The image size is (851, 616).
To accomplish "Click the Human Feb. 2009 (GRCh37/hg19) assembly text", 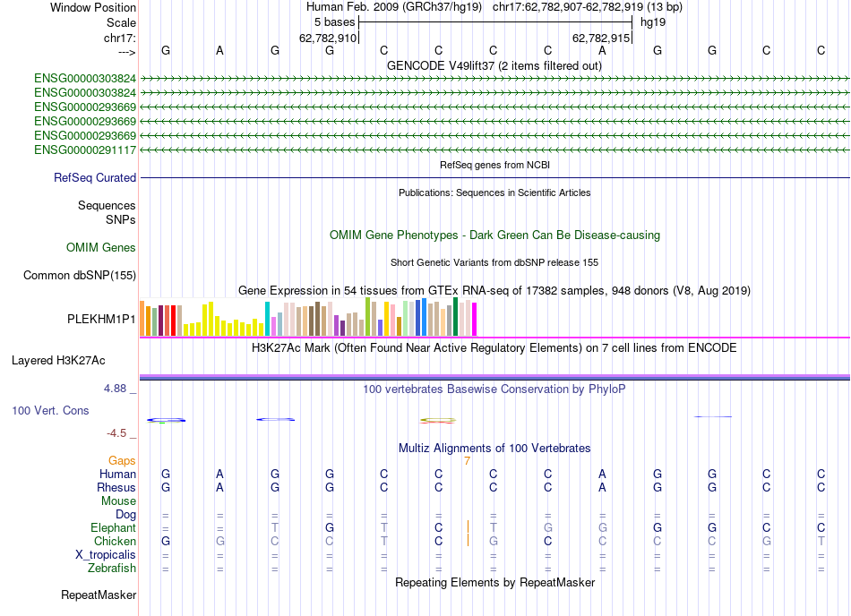I will click(x=393, y=7).
